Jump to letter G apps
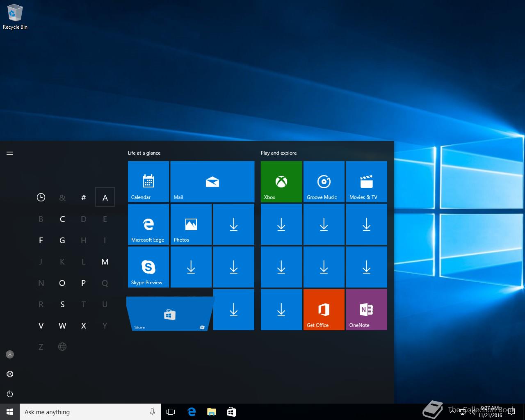Image resolution: width=525 pixels, height=420 pixels. pyautogui.click(x=62, y=240)
